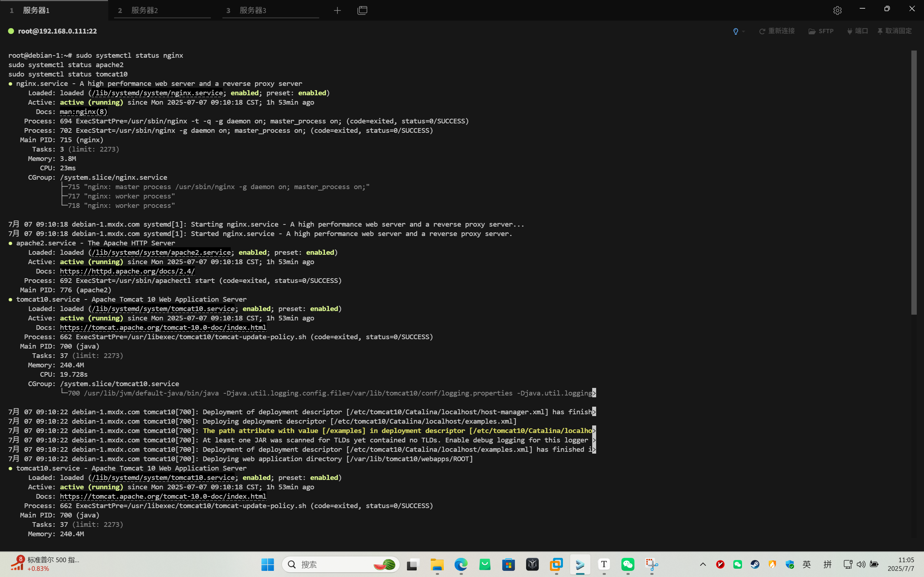This screenshot has width=924, height=577.
Task: Click the battery status tray icon
Action: click(x=874, y=564)
